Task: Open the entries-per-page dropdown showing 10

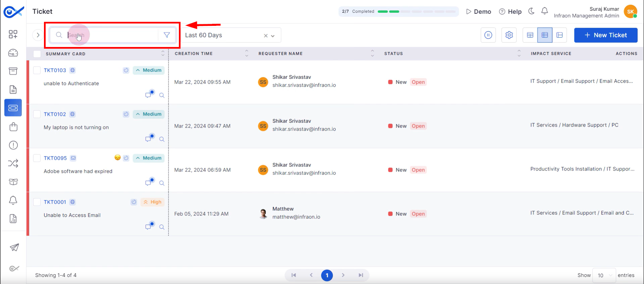Action: (x=604, y=275)
